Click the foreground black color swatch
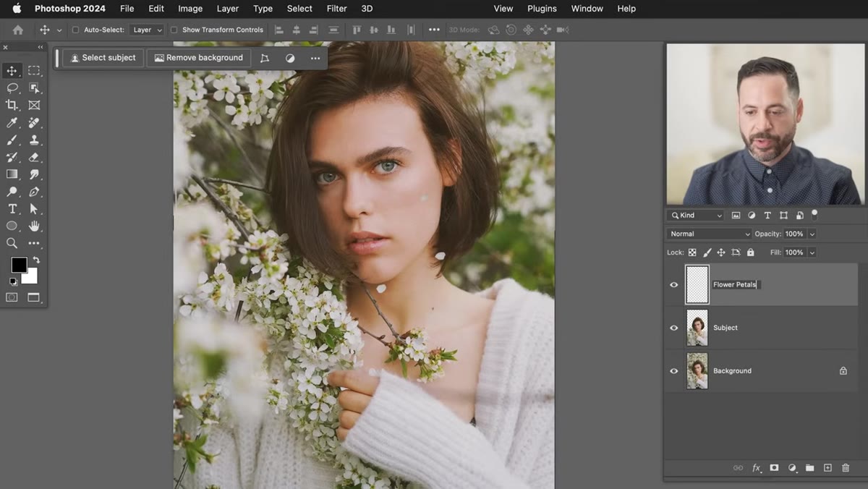 pyautogui.click(x=18, y=265)
